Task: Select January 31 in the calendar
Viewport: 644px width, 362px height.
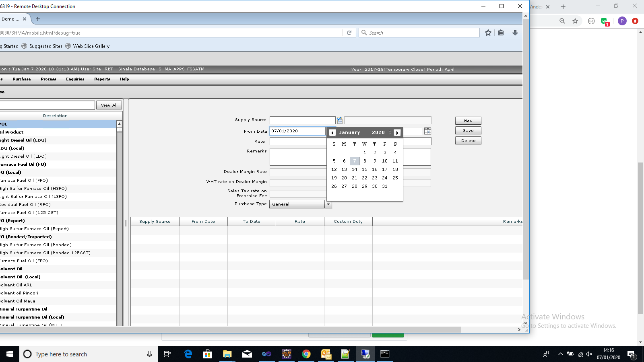Action: [385, 186]
